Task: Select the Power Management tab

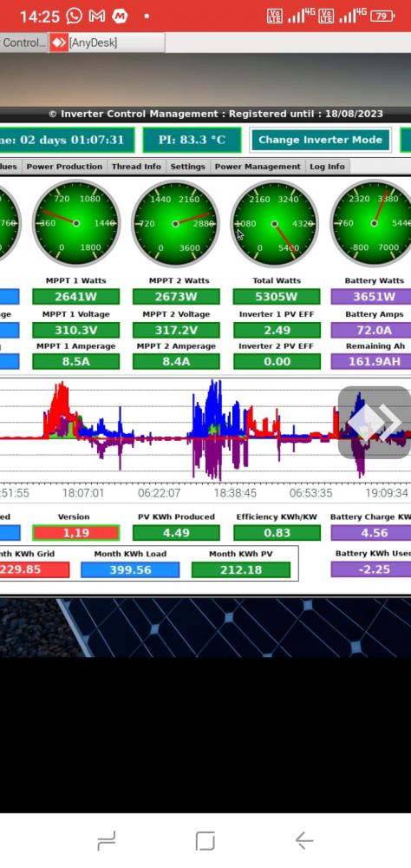Action: [258, 166]
